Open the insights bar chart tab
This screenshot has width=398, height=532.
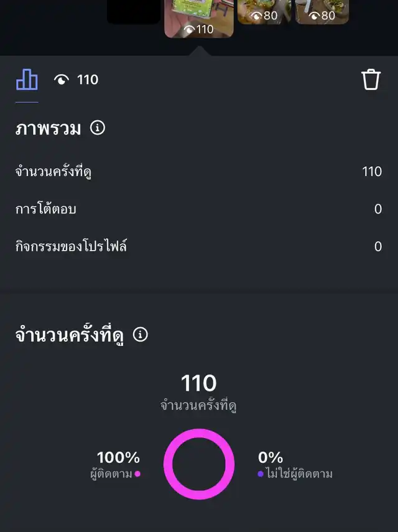click(x=27, y=80)
